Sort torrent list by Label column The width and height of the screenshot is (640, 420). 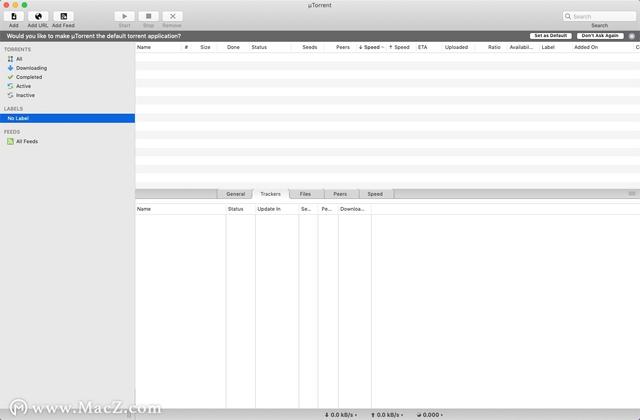point(548,47)
